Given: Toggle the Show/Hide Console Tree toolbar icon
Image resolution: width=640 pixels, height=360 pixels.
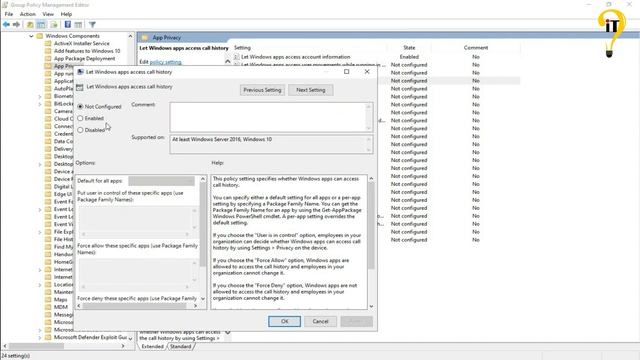Looking at the screenshot, I should [x=41, y=25].
